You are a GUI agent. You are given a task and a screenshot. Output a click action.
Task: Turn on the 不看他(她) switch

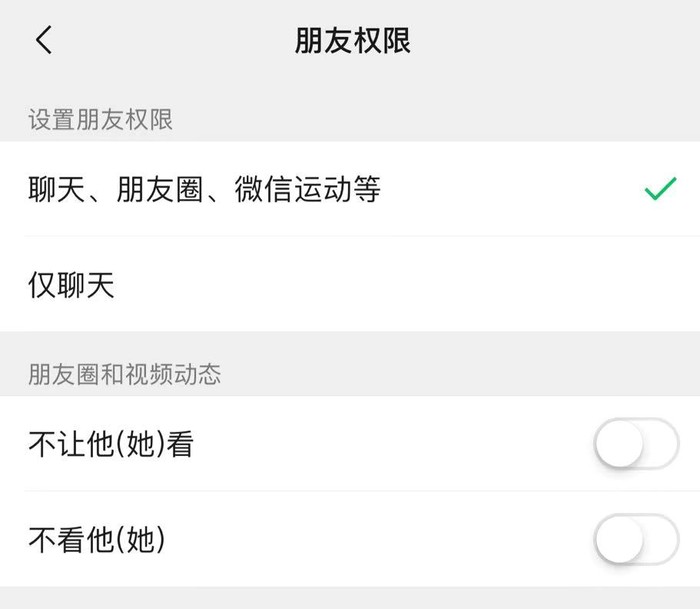click(636, 540)
